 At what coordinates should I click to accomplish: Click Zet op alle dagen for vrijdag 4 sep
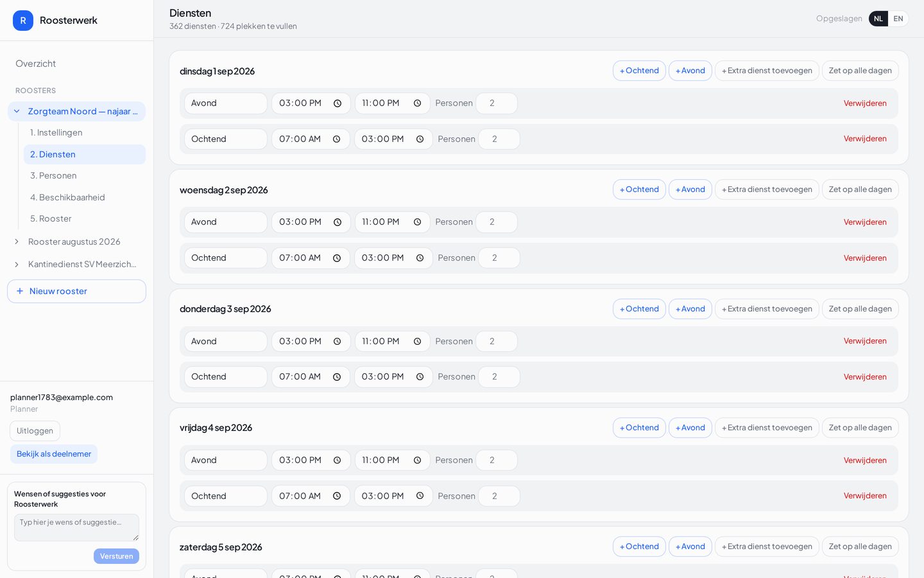tap(860, 428)
